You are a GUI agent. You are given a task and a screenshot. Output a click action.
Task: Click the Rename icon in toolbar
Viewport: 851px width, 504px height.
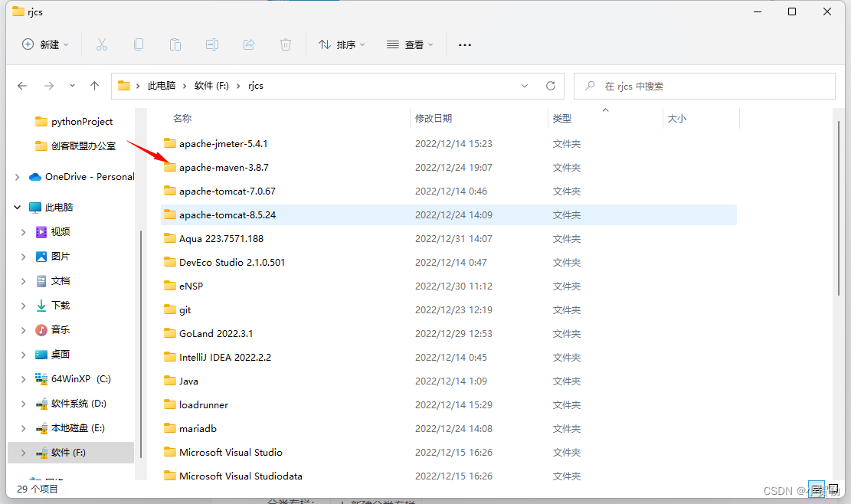point(212,44)
